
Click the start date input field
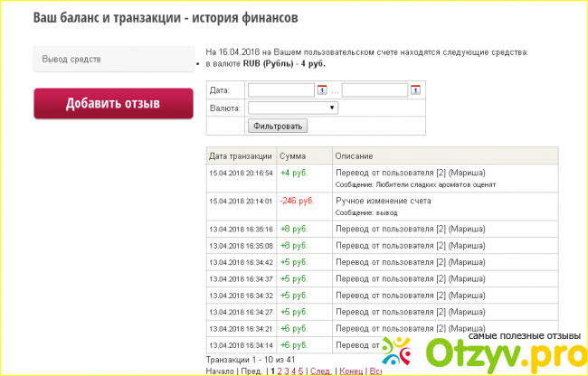tap(280, 89)
